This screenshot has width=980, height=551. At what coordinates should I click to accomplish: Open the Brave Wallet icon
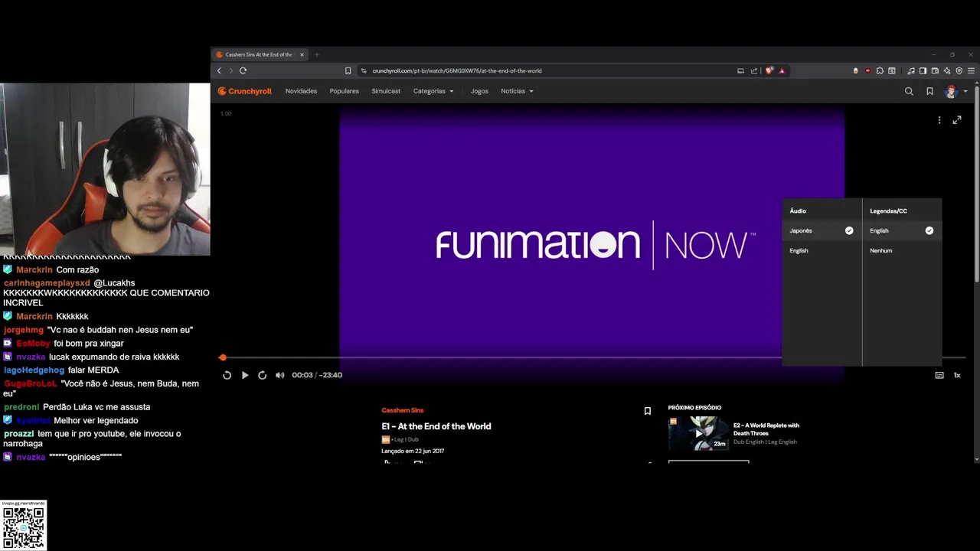[x=935, y=70]
